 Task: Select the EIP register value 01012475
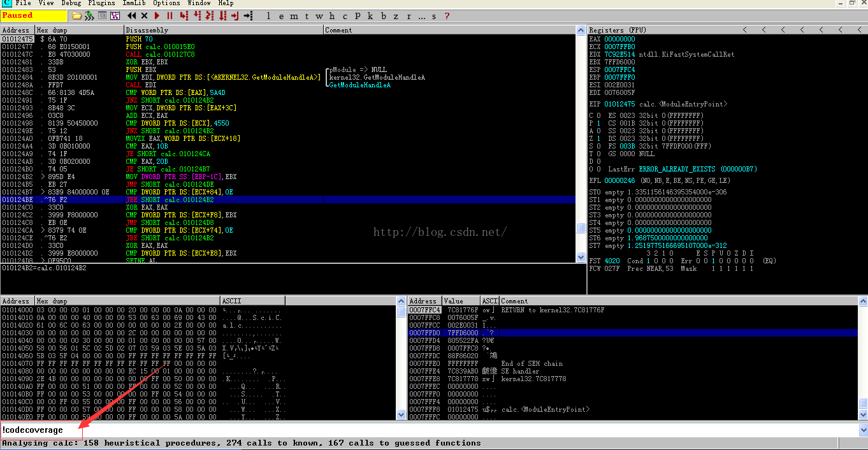click(x=619, y=104)
